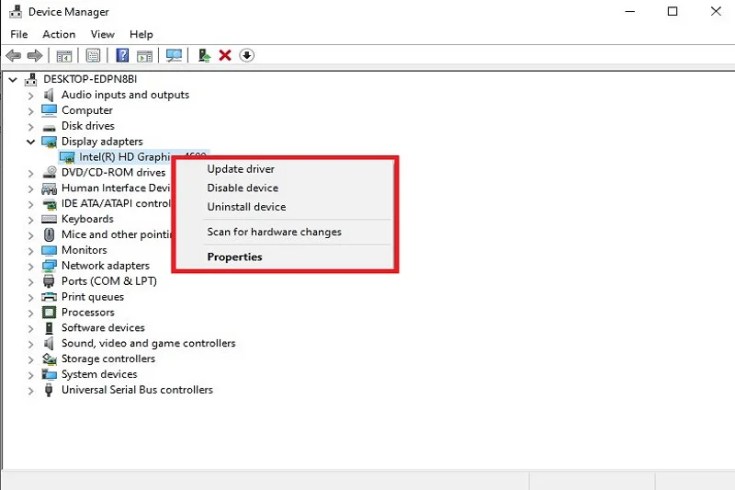The width and height of the screenshot is (735, 490).
Task: Click the Network adapters icon
Action: [x=49, y=266]
